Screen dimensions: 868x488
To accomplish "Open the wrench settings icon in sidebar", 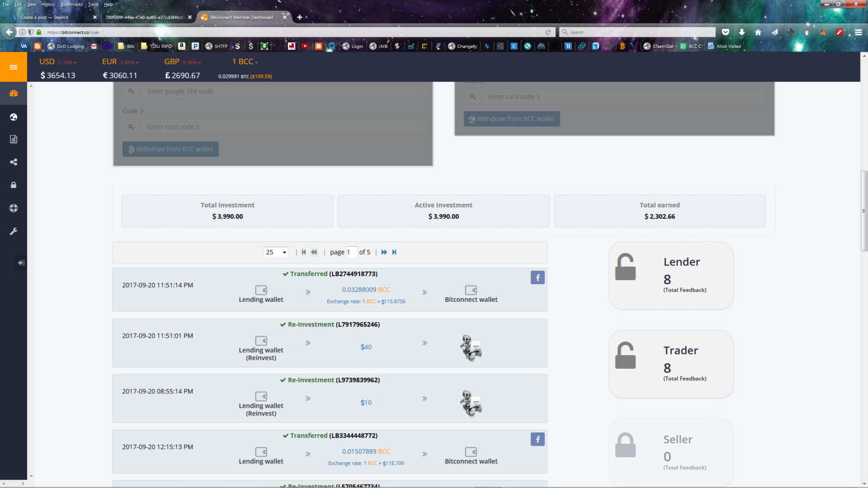I will tap(14, 231).
